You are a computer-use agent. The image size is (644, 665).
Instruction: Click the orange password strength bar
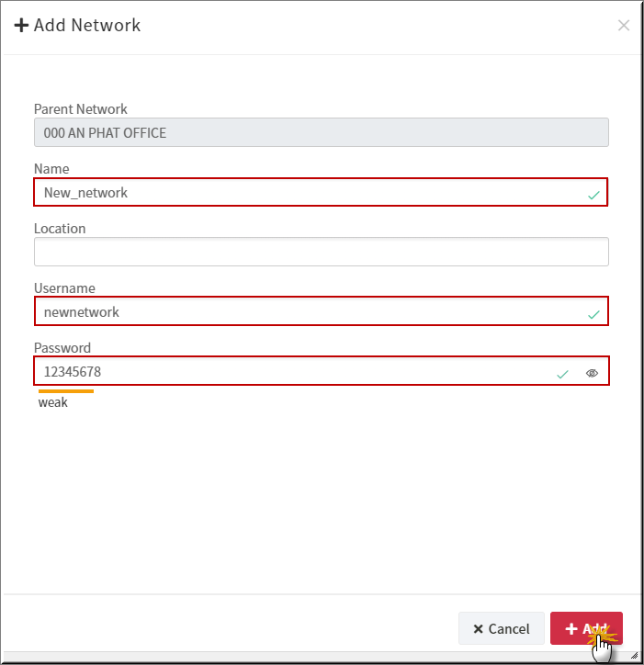(x=66, y=391)
